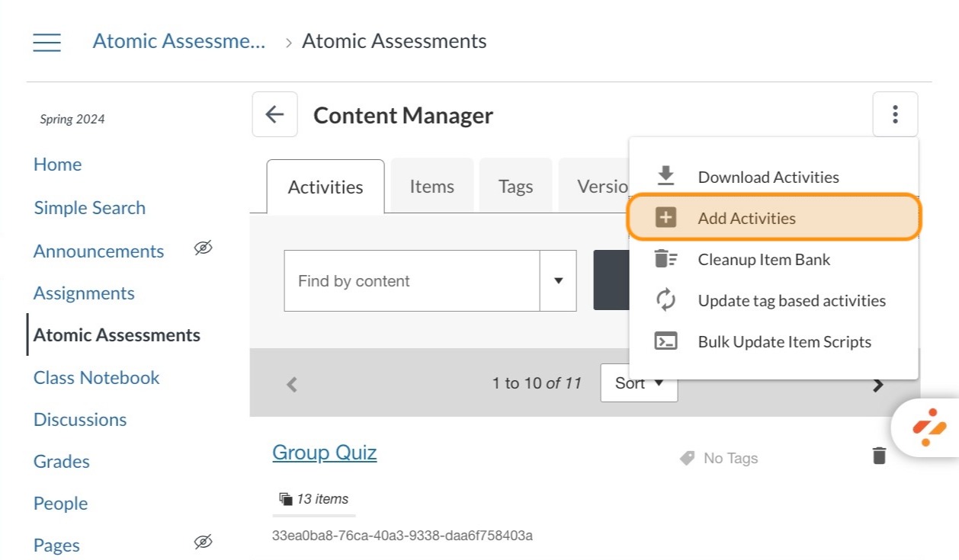Open People in course navigation
959x560 pixels.
click(x=60, y=504)
